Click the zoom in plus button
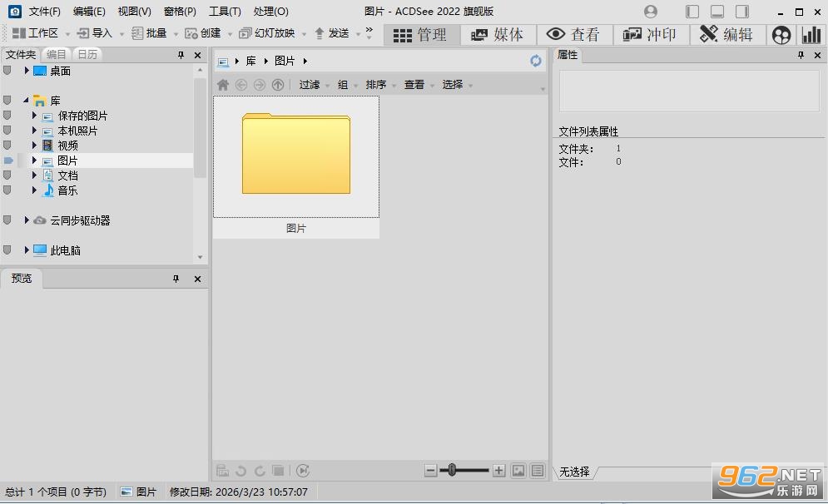 pyautogui.click(x=499, y=470)
